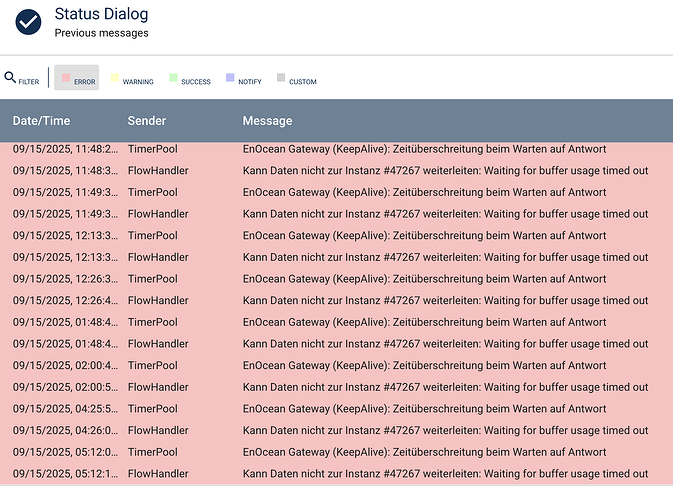Select the 11:48:2... TimerPool row timestamp
673x500 pixels.
(65, 149)
